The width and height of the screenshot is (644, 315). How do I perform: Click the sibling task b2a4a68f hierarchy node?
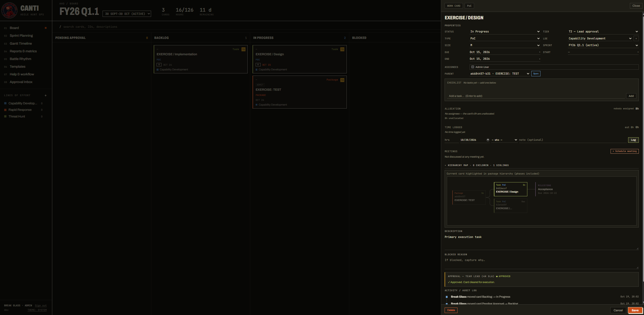click(x=510, y=206)
